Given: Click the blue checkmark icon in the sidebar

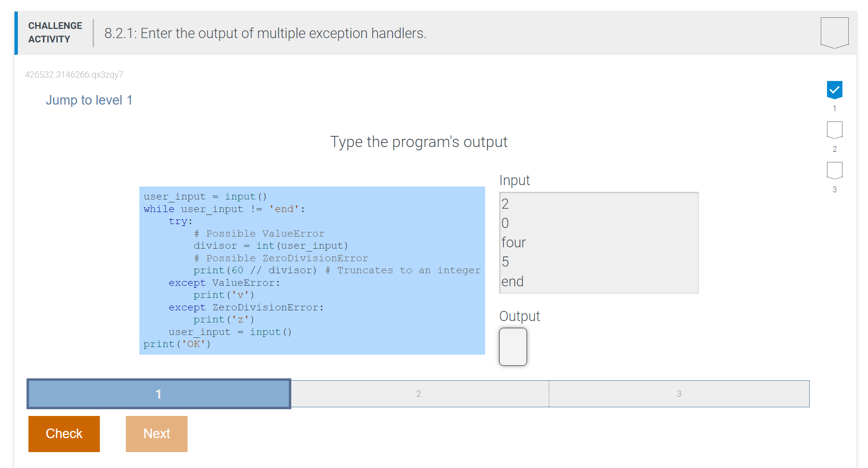Looking at the screenshot, I should (x=834, y=89).
